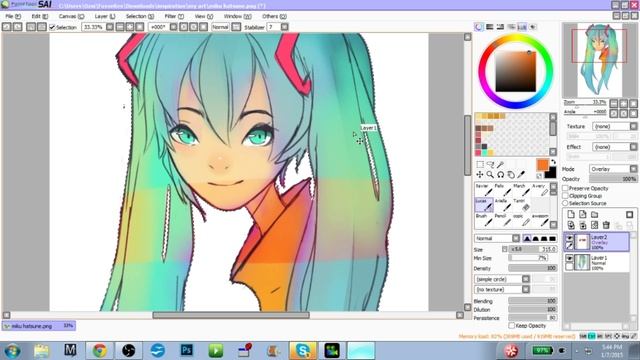The width and height of the screenshot is (640, 360).
Task: Create a new linework layer
Action: coord(582,214)
